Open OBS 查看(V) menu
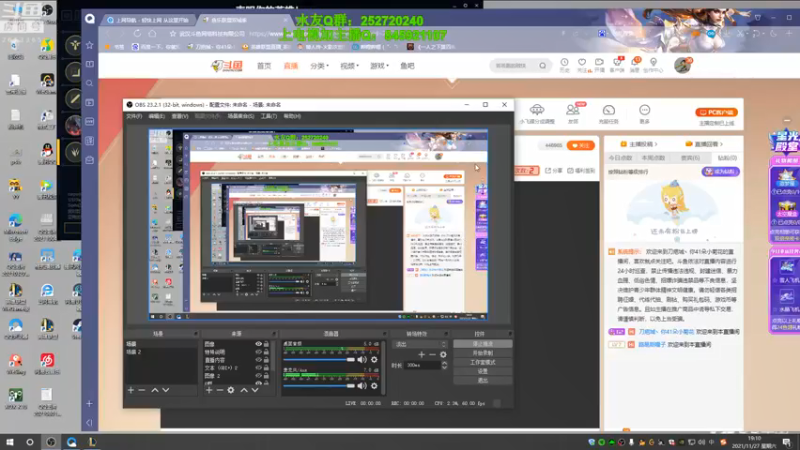The width and height of the screenshot is (800, 450). [x=180, y=116]
